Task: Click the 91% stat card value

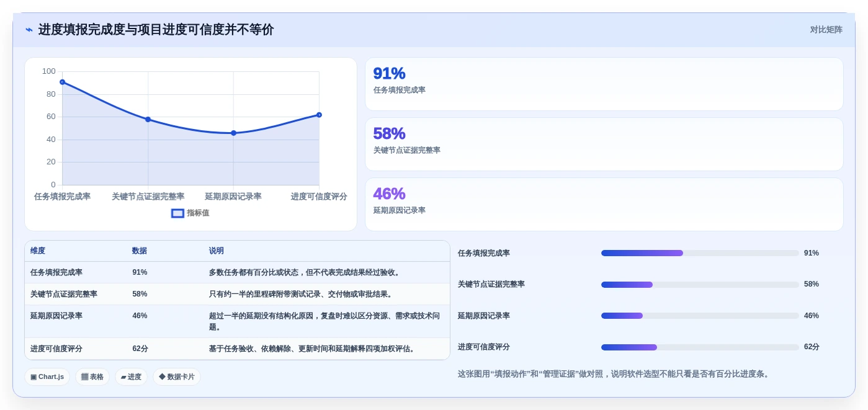Action: 389,73
